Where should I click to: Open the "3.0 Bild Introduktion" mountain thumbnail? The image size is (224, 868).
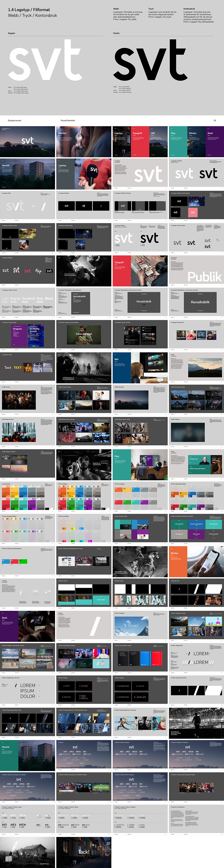(196, 368)
